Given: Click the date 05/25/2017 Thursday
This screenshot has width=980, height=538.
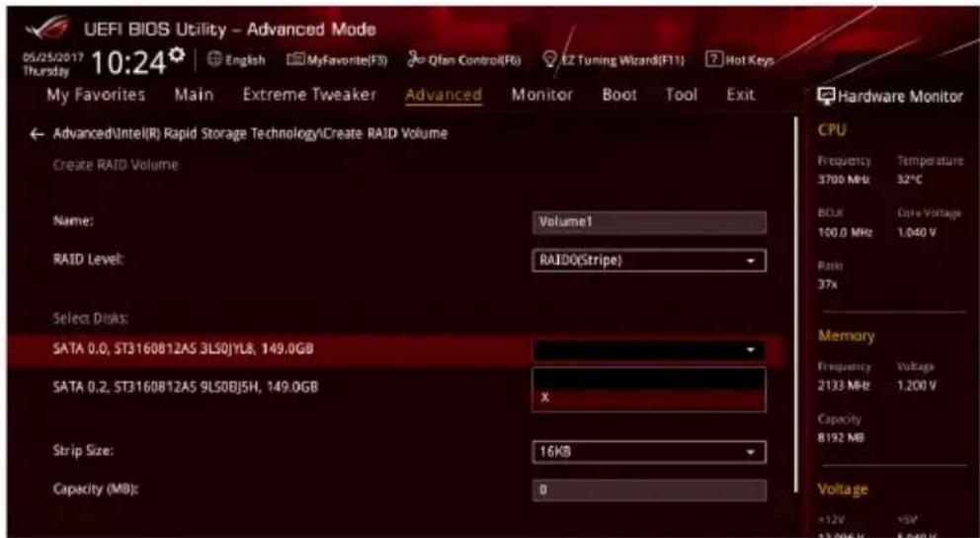Looking at the screenshot, I should click(x=53, y=64).
